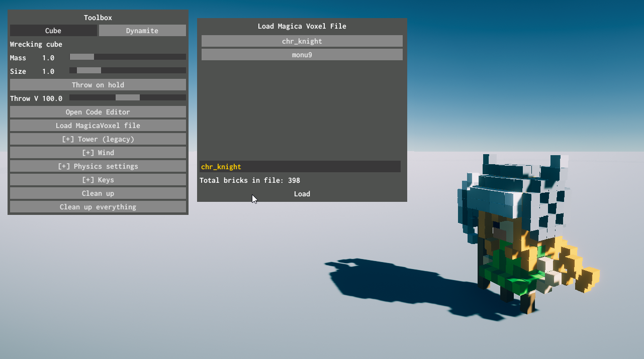Click the Wrecking cube label

coord(36,44)
